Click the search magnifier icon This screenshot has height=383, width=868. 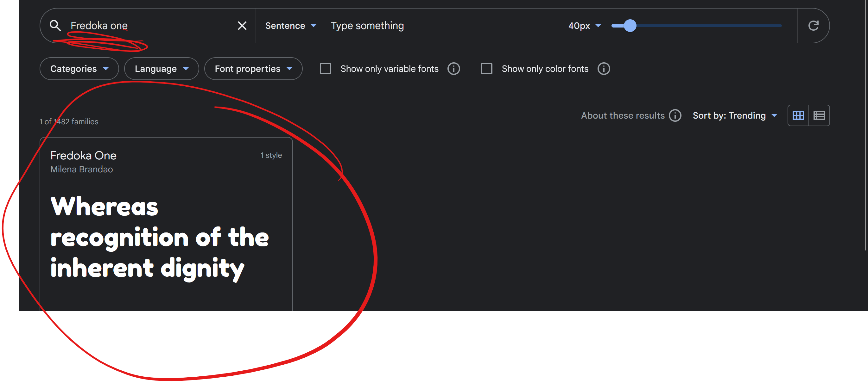[55, 26]
